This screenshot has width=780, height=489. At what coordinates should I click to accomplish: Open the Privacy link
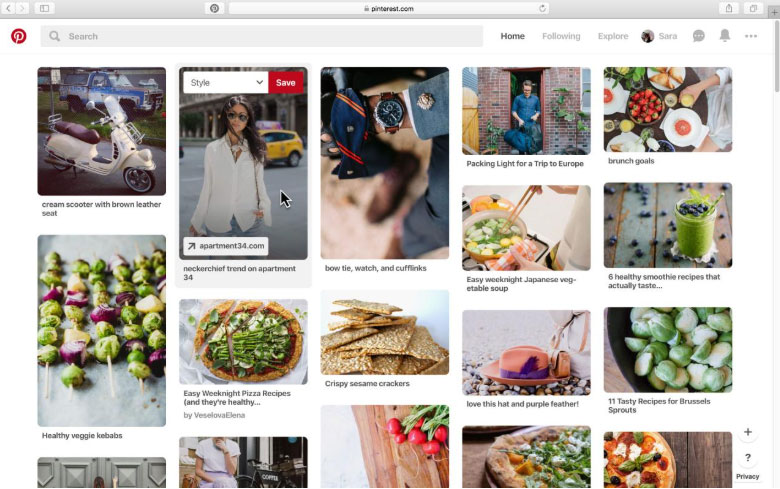tap(747, 477)
